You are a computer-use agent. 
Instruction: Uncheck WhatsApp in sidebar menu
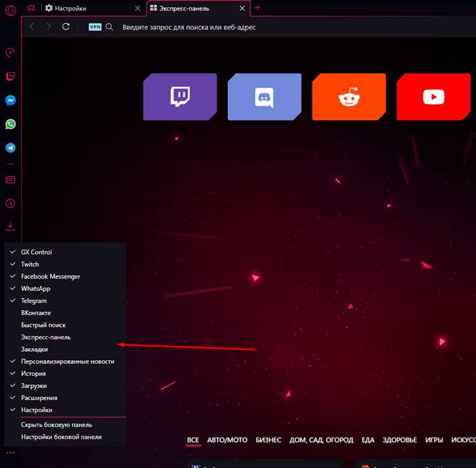tap(65, 289)
